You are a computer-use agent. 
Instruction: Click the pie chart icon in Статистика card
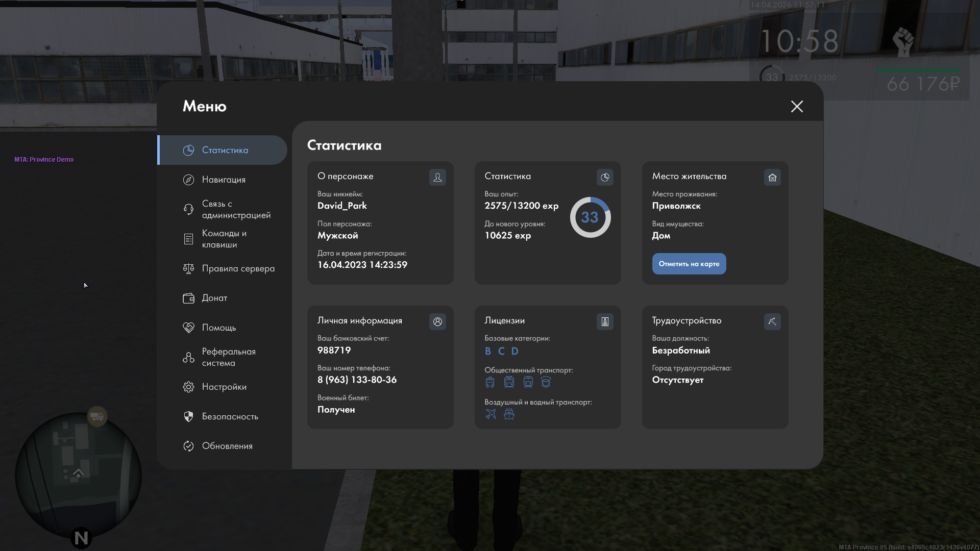605,177
